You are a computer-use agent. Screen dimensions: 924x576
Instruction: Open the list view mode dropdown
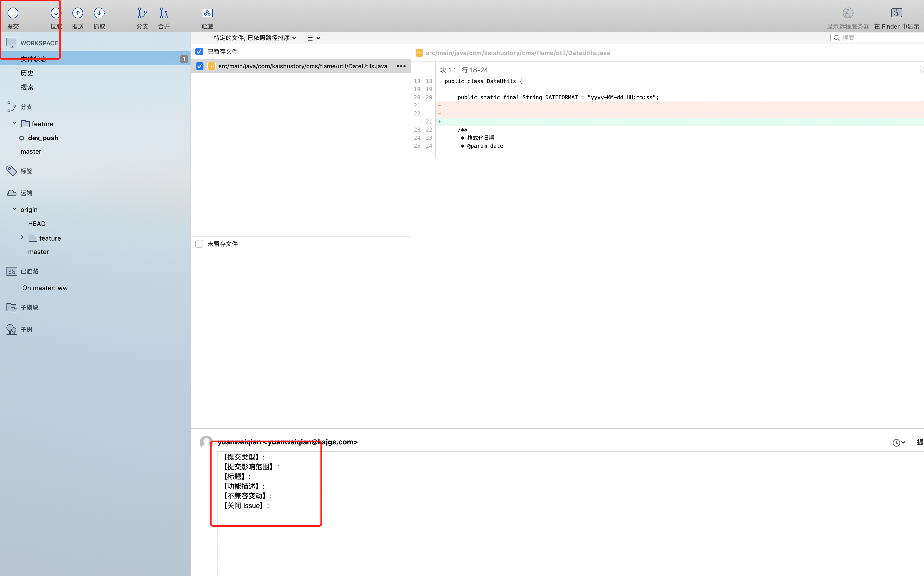click(314, 38)
